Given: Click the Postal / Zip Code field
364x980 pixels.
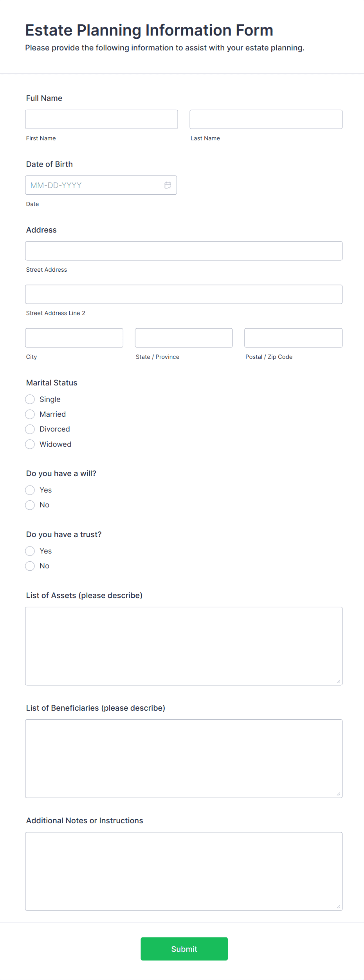Looking at the screenshot, I should (x=293, y=337).
